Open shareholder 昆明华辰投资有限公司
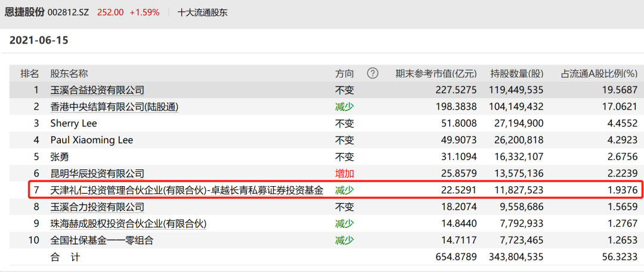The height and width of the screenshot is (272, 644). [x=97, y=174]
